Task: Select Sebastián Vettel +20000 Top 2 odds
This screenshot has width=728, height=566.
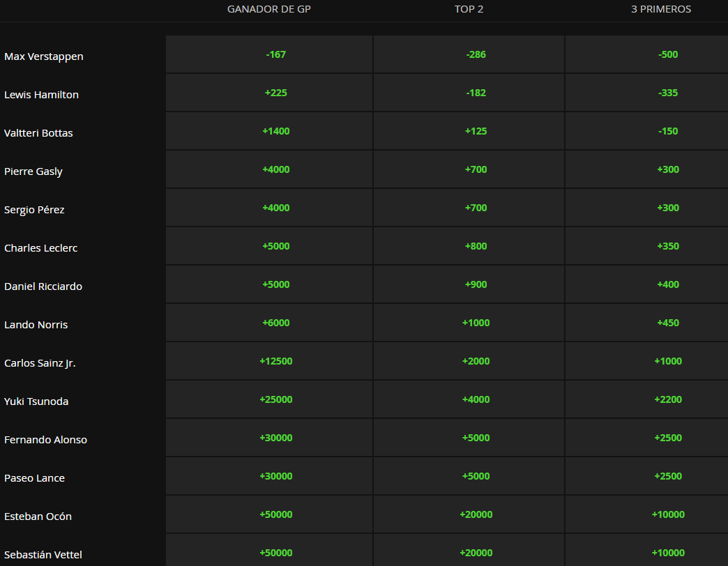Action: [476, 553]
